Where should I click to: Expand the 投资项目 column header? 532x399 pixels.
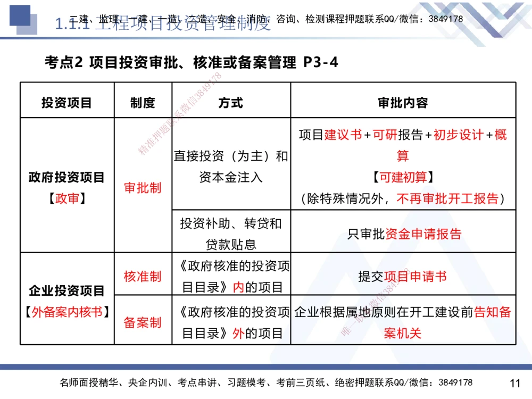point(66,101)
